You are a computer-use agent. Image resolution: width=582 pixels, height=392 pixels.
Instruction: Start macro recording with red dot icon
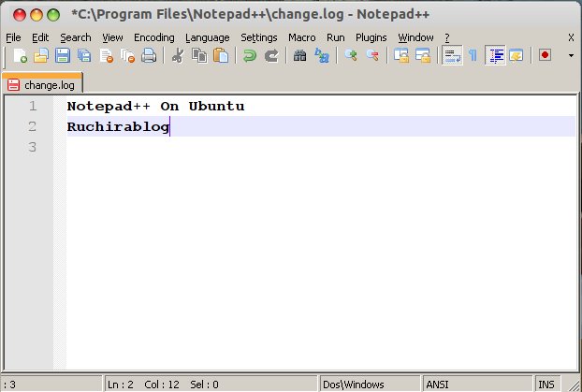(545, 55)
